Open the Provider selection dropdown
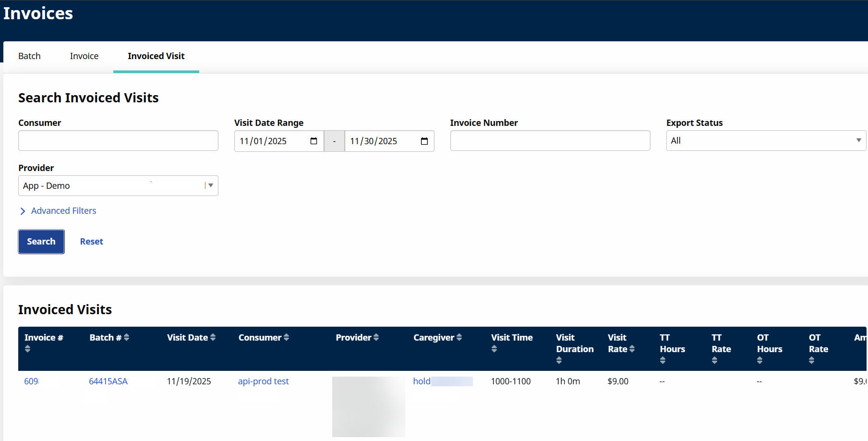The width and height of the screenshot is (868, 441). (x=210, y=185)
